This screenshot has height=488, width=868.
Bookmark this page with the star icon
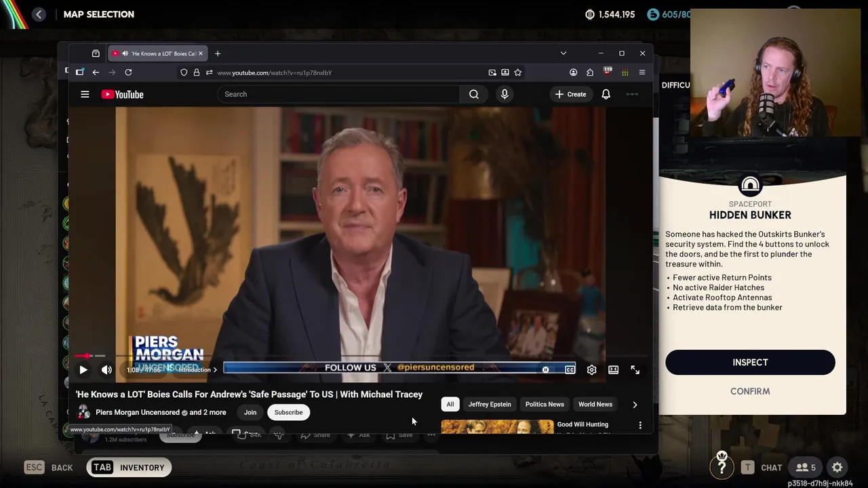tap(517, 73)
